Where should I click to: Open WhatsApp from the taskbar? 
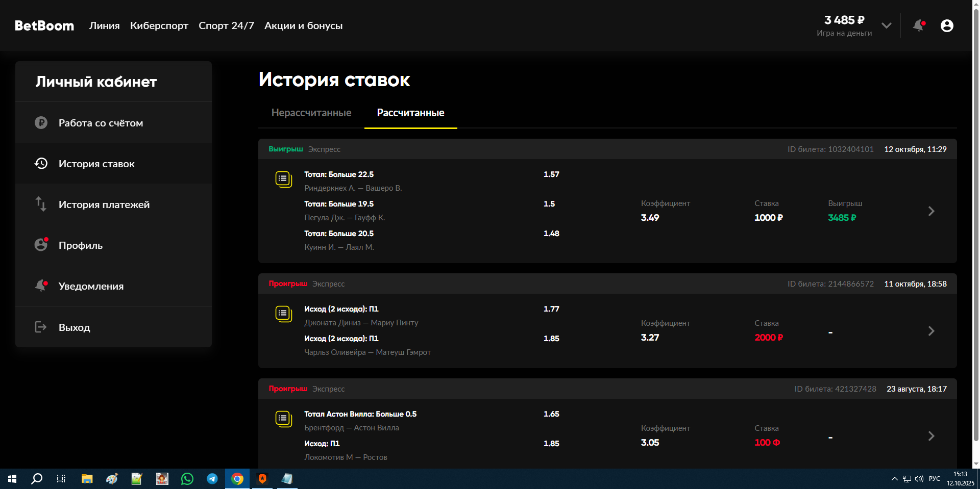(x=187, y=479)
